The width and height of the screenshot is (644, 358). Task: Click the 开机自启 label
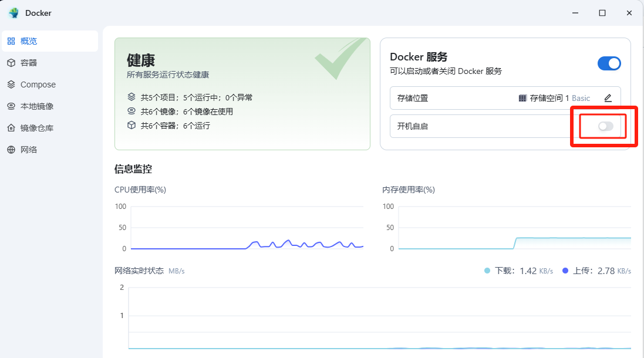click(x=412, y=126)
